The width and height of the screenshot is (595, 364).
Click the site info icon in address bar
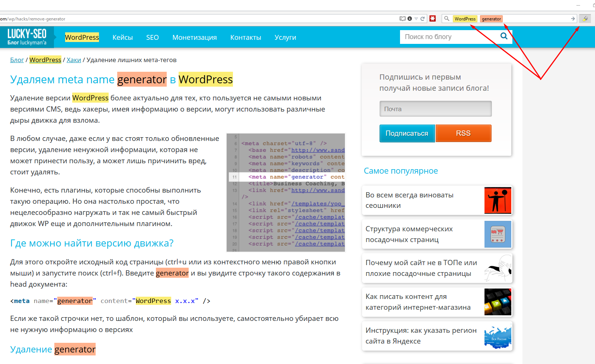pyautogui.click(x=410, y=19)
